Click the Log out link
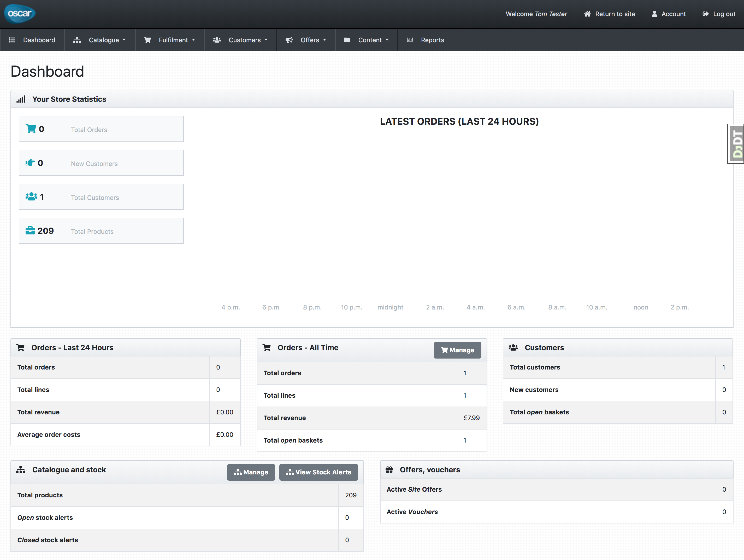Viewport: 744px width, 560px height. tap(719, 14)
